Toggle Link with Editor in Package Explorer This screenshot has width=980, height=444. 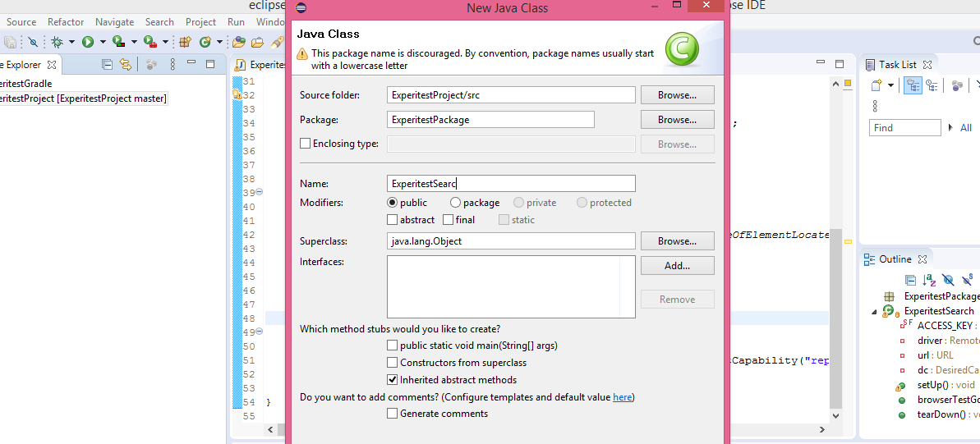tap(126, 64)
